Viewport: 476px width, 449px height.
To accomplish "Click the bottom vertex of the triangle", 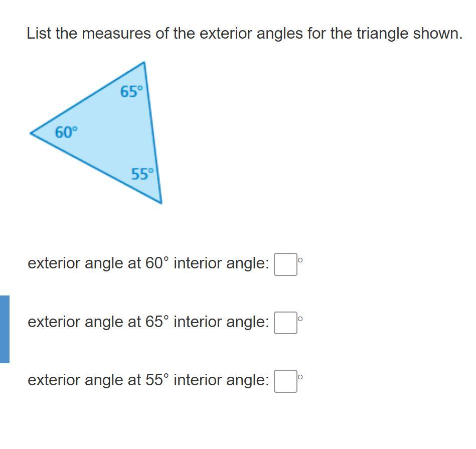I will (x=161, y=202).
